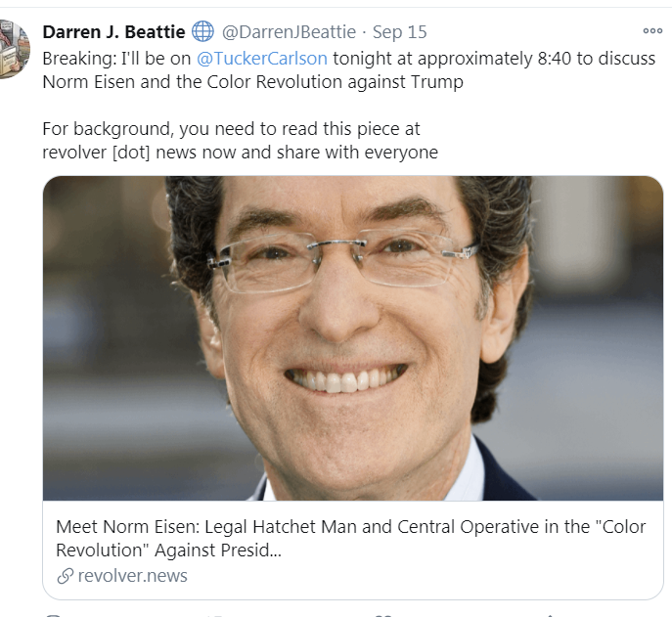Open tweet via 'Breaking: I'll be on' text

click(x=116, y=59)
